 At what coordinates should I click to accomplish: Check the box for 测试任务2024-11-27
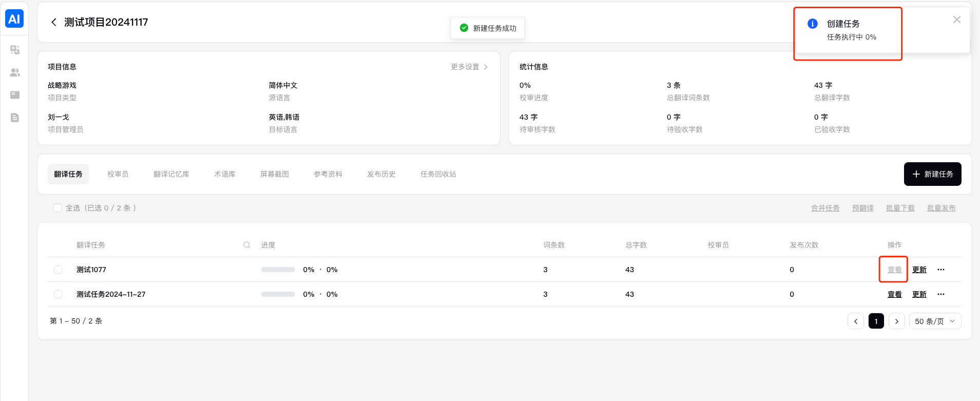58,294
